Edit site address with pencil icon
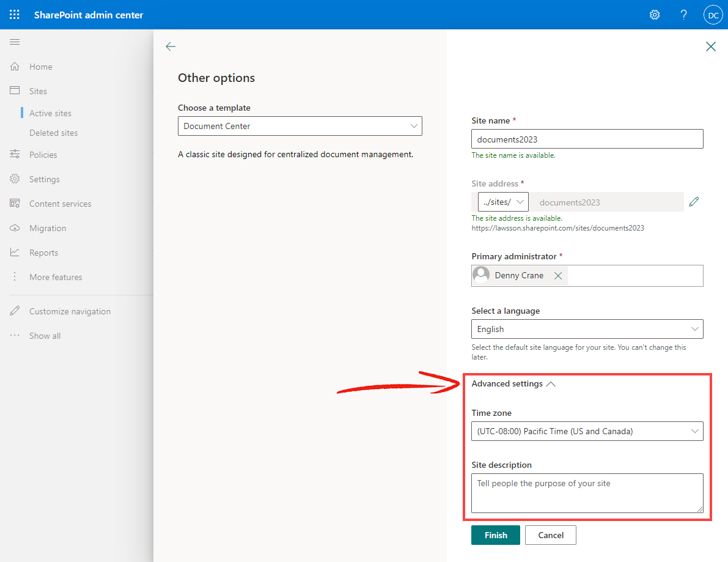The image size is (728, 562). point(694,202)
